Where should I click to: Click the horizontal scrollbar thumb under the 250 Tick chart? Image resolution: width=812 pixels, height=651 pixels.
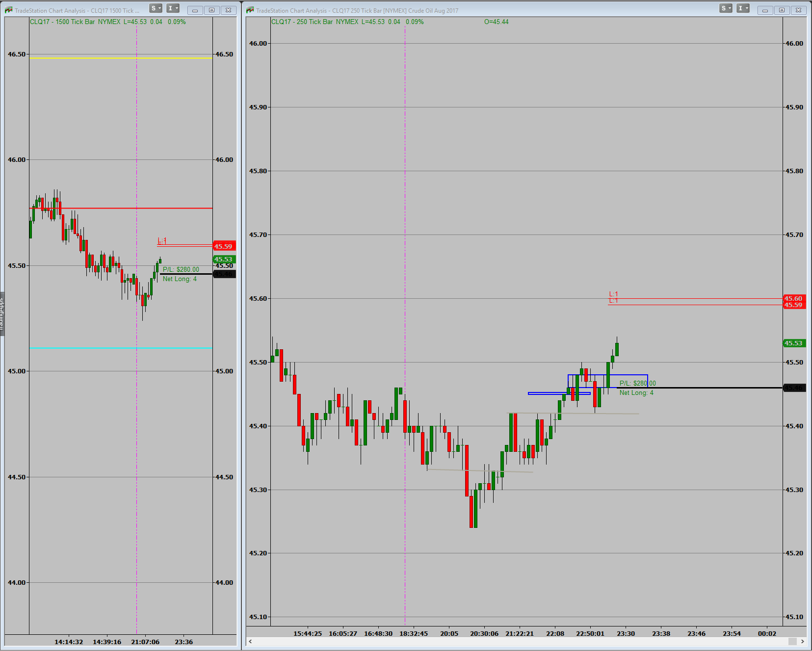pyautogui.click(x=792, y=642)
